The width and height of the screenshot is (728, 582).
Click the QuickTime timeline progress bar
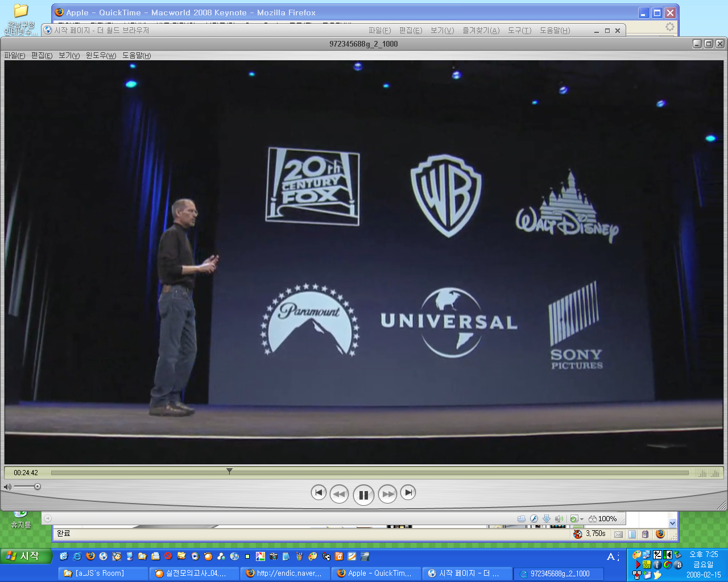[x=370, y=473]
